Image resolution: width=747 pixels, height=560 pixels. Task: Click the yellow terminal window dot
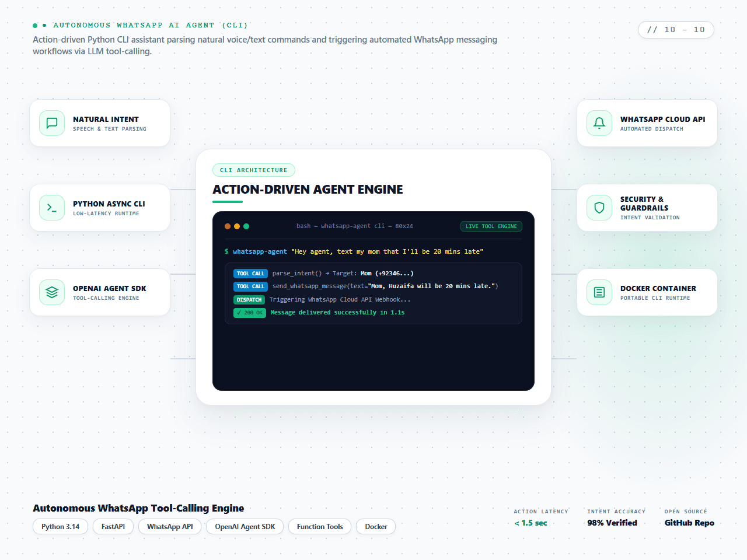pos(237,226)
